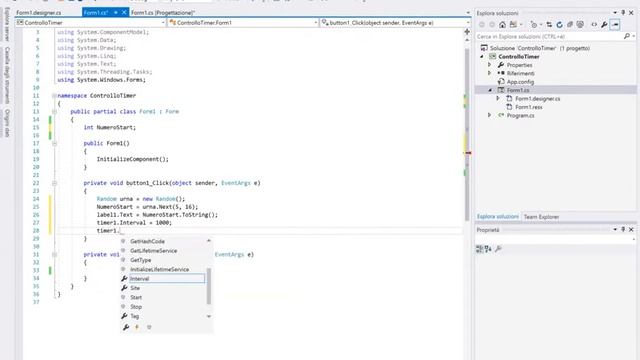
Task: Switch to Form1.cs [Progettazione] tab
Action: point(163,13)
